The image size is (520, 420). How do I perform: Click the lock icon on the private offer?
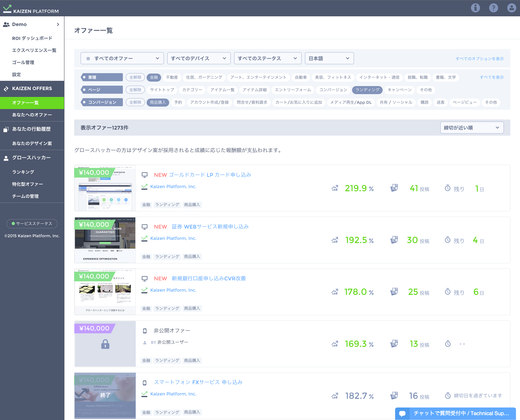[x=105, y=344]
